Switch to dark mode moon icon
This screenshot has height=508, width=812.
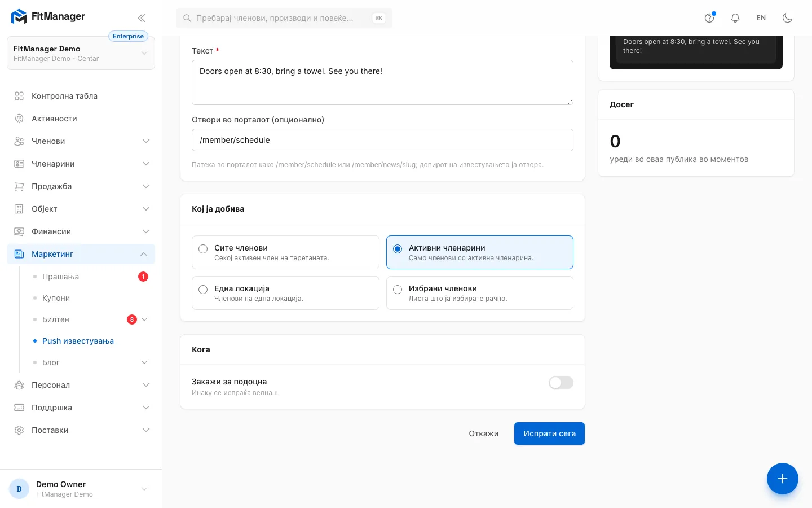point(787,18)
